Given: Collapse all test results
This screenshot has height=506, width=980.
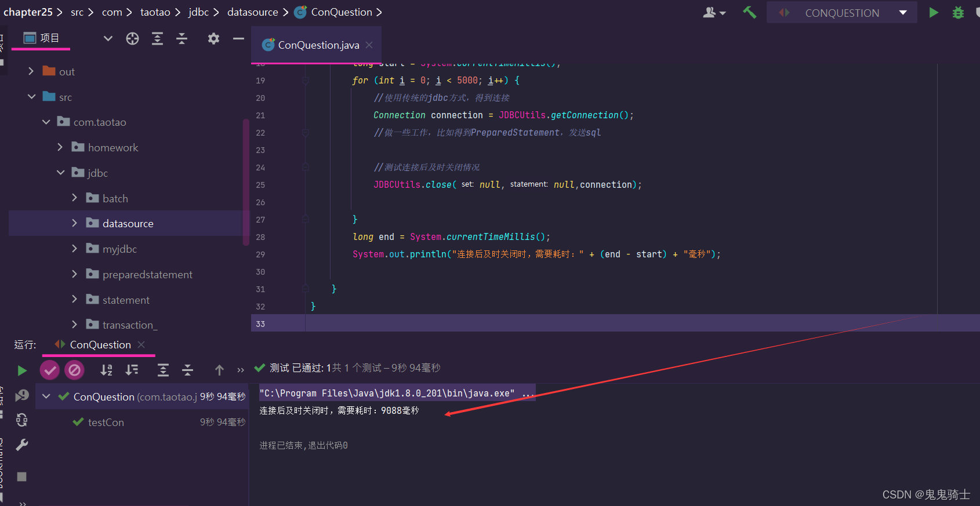Looking at the screenshot, I should pyautogui.click(x=187, y=370).
